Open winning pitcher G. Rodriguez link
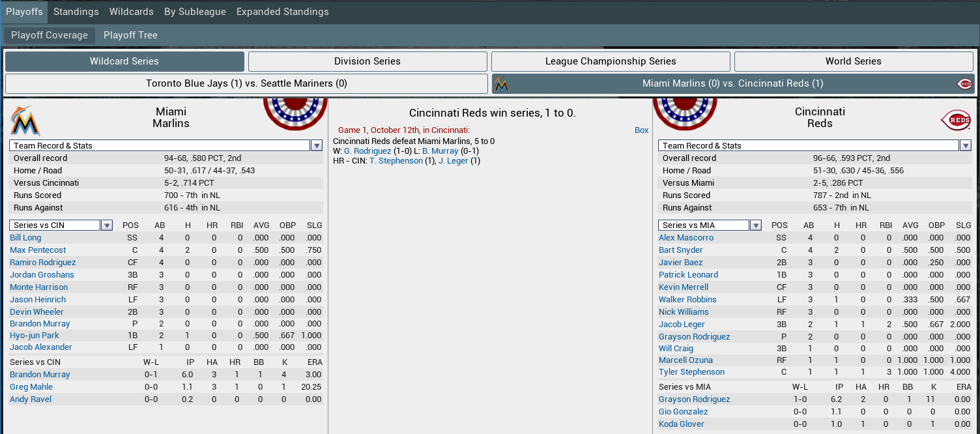 (x=367, y=151)
